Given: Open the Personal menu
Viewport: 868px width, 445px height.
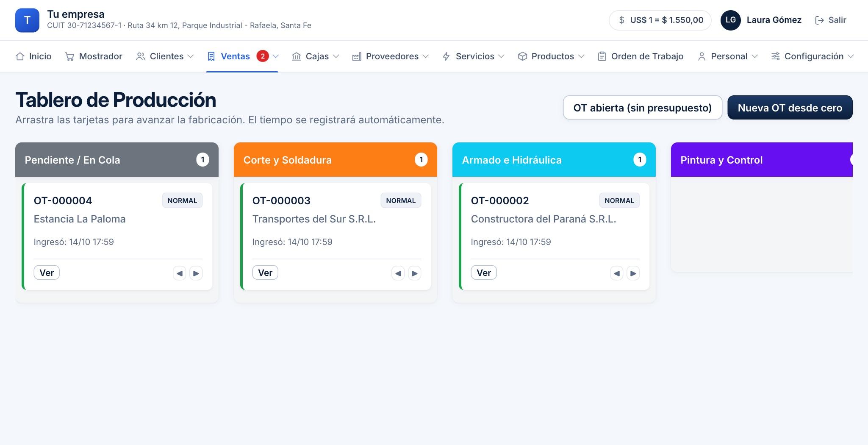Looking at the screenshot, I should click(x=728, y=56).
